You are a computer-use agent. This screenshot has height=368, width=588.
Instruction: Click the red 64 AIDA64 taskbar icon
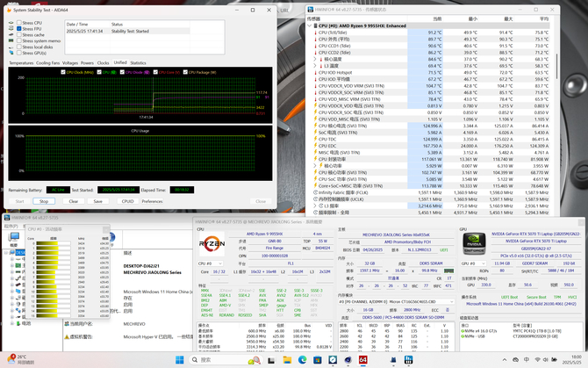(362, 359)
